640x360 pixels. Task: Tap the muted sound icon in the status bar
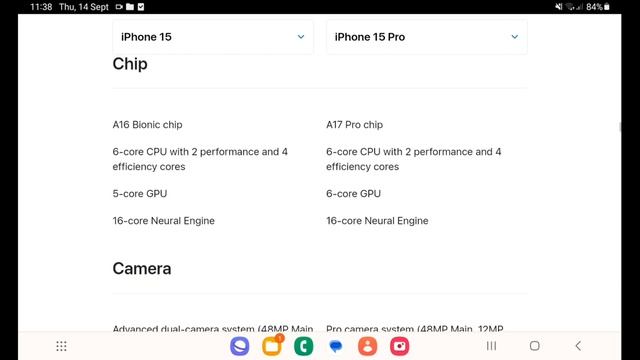tap(558, 7)
